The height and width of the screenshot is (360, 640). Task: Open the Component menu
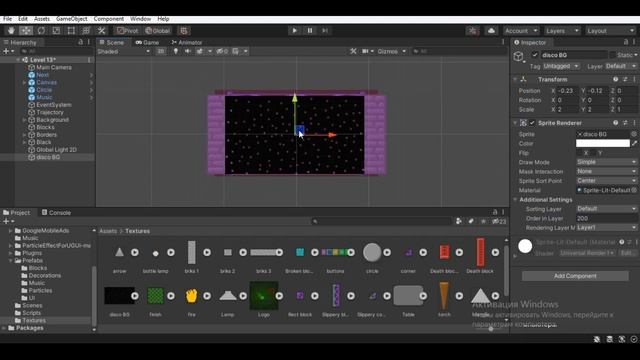coord(109,19)
